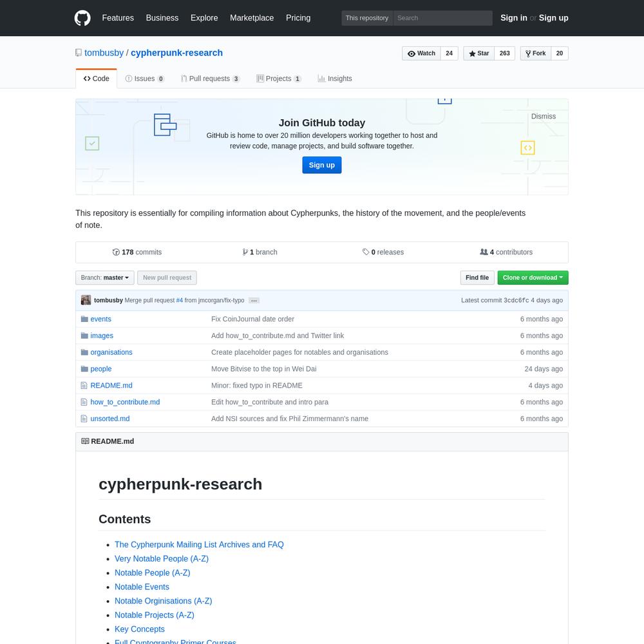Open Marketplace in the top navigation
Viewport: 644px width, 644px height.
252,18
